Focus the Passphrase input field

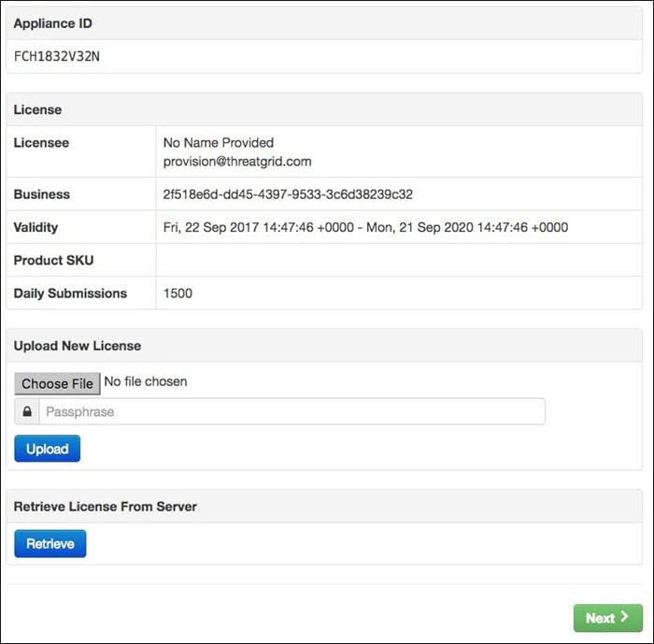click(x=291, y=412)
